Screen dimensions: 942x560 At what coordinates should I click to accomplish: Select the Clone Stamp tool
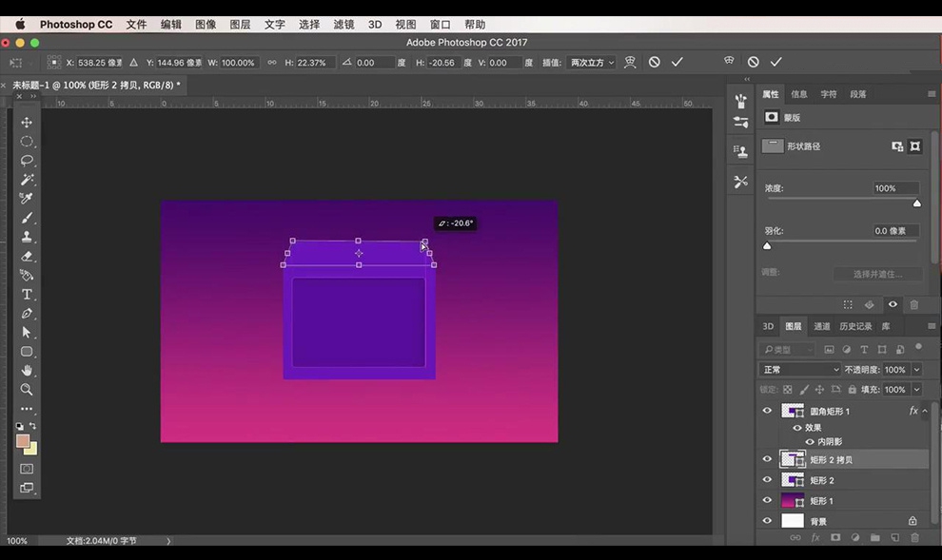(27, 237)
